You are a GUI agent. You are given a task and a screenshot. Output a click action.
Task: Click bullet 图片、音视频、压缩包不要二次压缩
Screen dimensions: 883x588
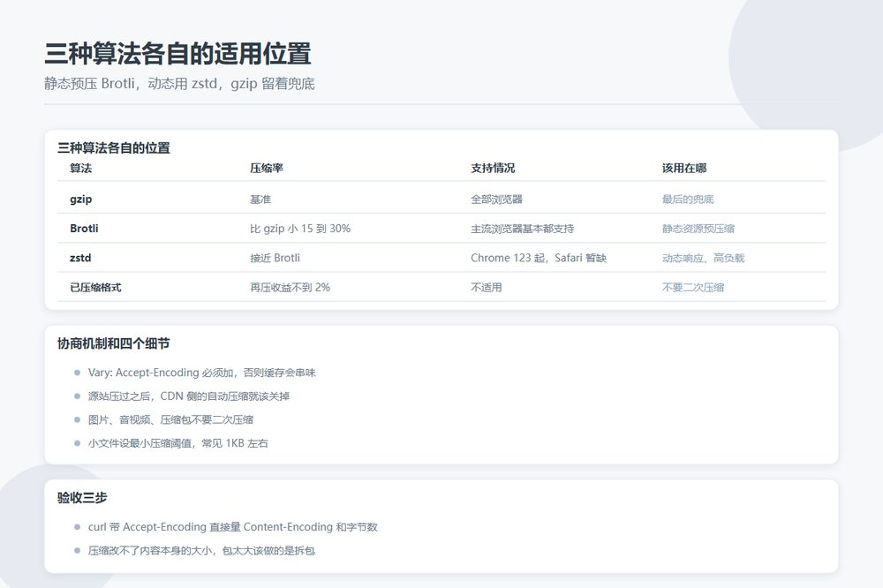tap(170, 419)
